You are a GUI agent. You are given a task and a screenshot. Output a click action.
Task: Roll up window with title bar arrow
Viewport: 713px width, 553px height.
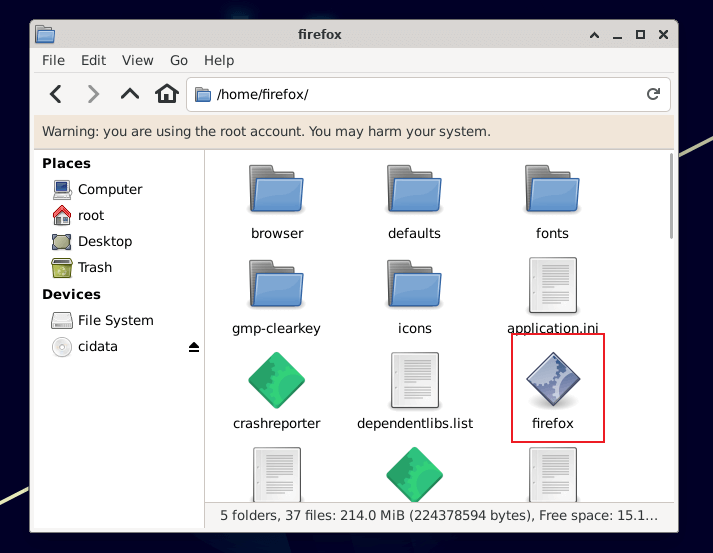[594, 35]
